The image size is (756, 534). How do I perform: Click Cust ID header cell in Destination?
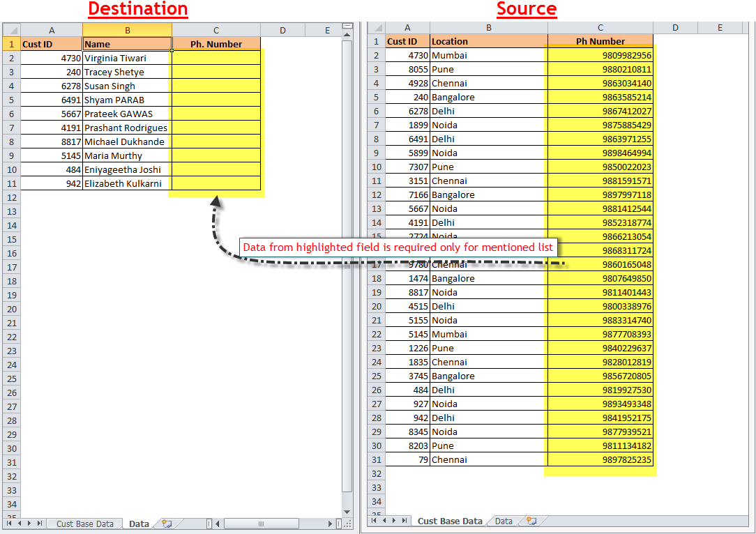[52, 44]
